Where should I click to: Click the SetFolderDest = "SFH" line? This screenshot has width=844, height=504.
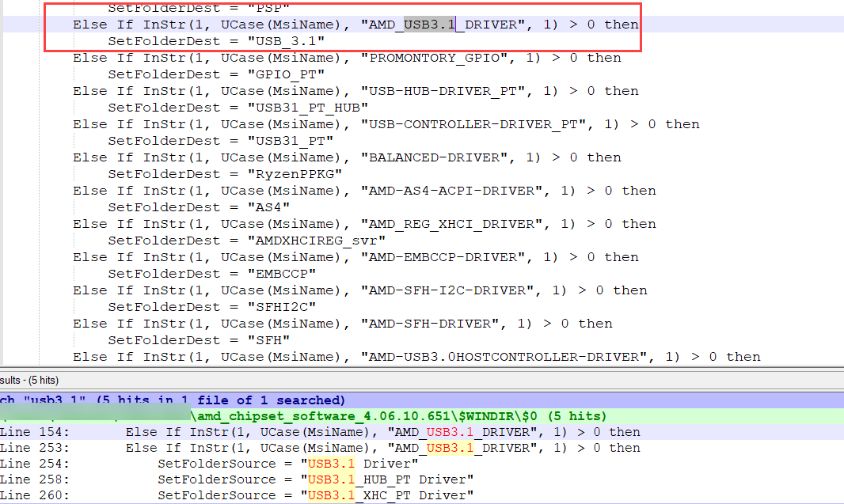click(x=199, y=340)
